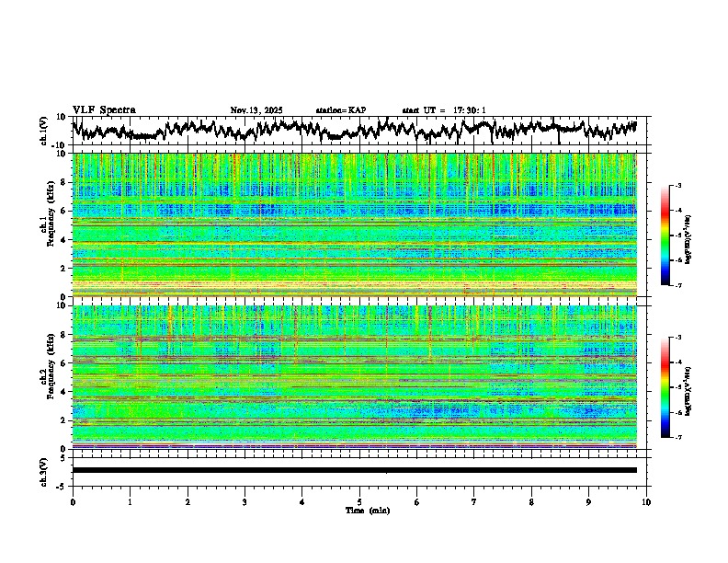The height and width of the screenshot is (563, 728).
Task: Click time axis tick label 8
Action: 531,502
